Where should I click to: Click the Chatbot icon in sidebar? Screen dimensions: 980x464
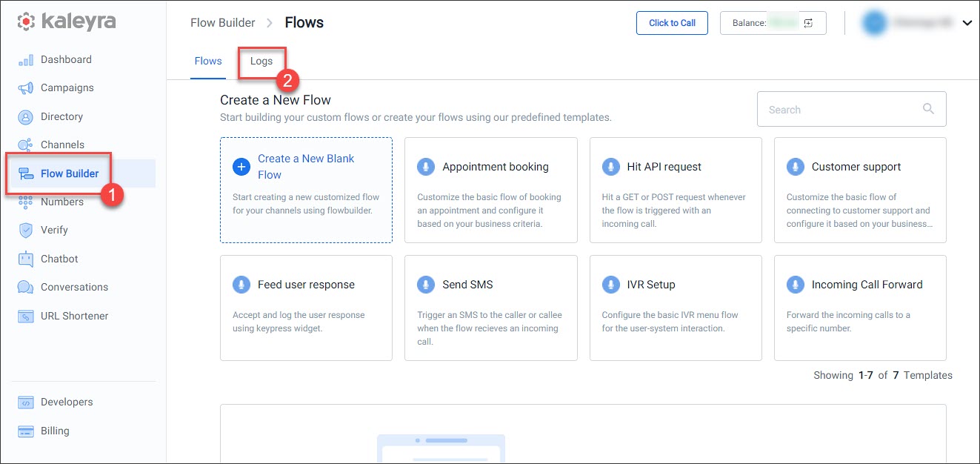click(26, 259)
